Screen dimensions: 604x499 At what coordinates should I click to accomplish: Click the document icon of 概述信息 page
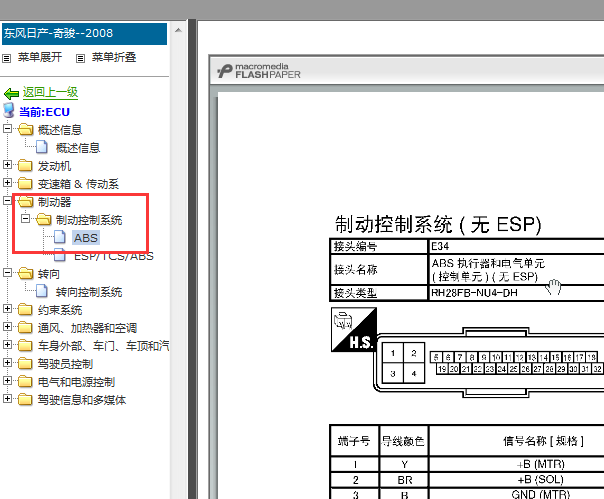42,147
